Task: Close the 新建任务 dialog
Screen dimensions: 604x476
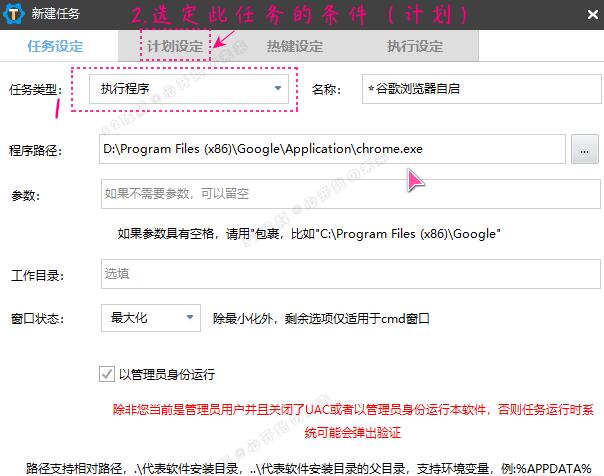Action: 593,15
